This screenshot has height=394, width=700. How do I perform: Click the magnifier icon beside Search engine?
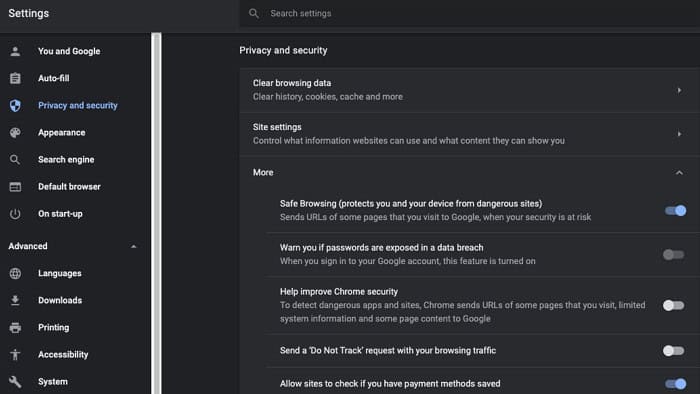(15, 159)
